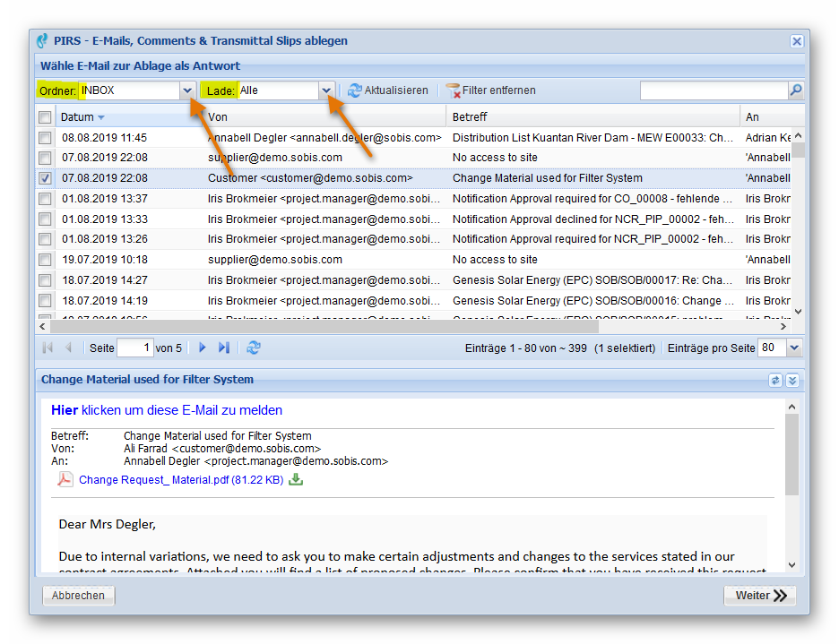Click the refresh icon in the pagination bar
The height and width of the screenshot is (644, 839).
click(x=254, y=348)
